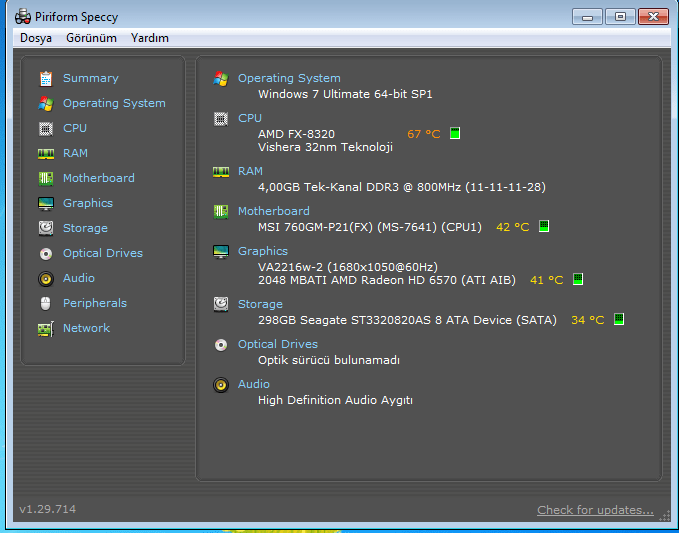This screenshot has height=533, width=679.
Task: Open the Dosya menu
Action: click(36, 38)
